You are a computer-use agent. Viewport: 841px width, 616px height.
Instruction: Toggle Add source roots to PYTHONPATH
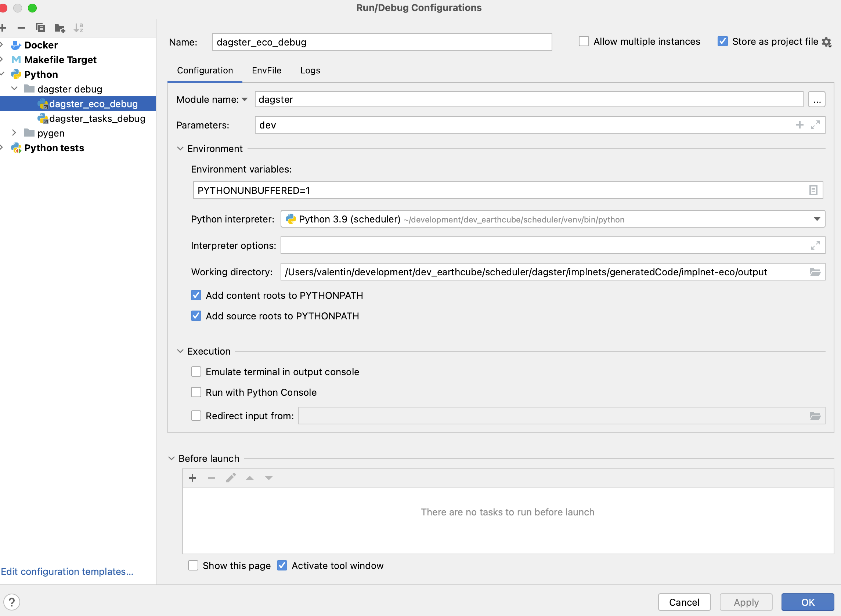coord(196,316)
